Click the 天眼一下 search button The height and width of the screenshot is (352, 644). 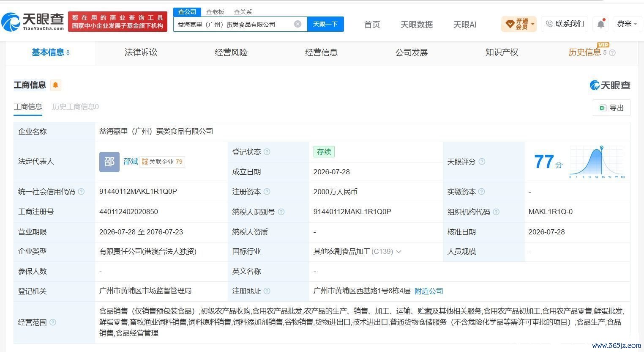click(325, 24)
